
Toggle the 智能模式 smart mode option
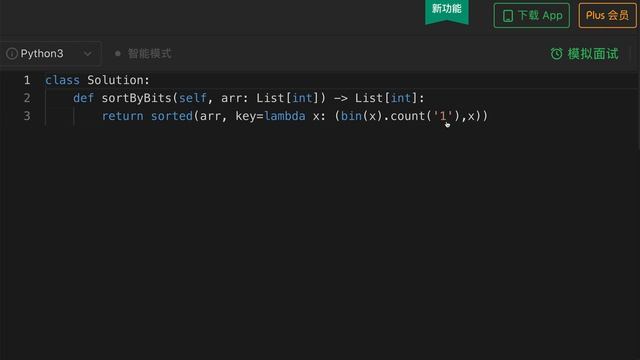pos(143,53)
